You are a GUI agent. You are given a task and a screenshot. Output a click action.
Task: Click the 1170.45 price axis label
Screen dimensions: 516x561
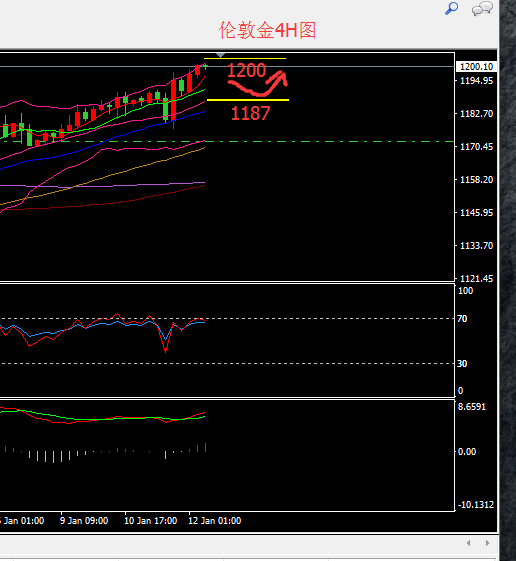[x=476, y=147]
